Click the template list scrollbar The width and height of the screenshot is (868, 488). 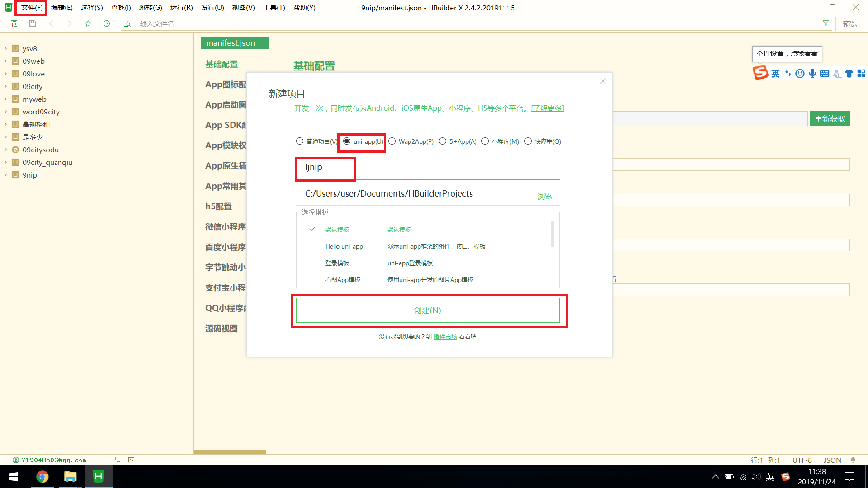pos(552,234)
